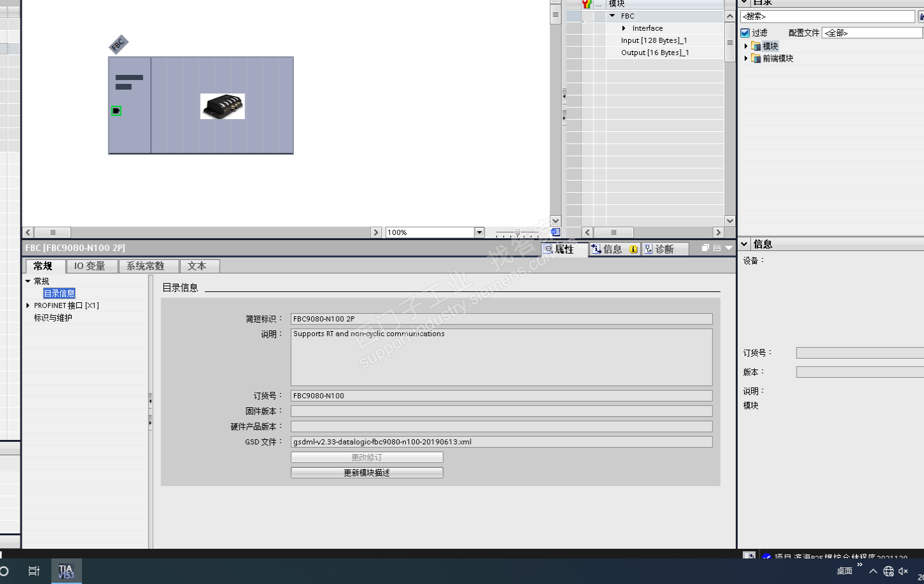
Task: Click the module table scroll left arrow
Action: 587,232
